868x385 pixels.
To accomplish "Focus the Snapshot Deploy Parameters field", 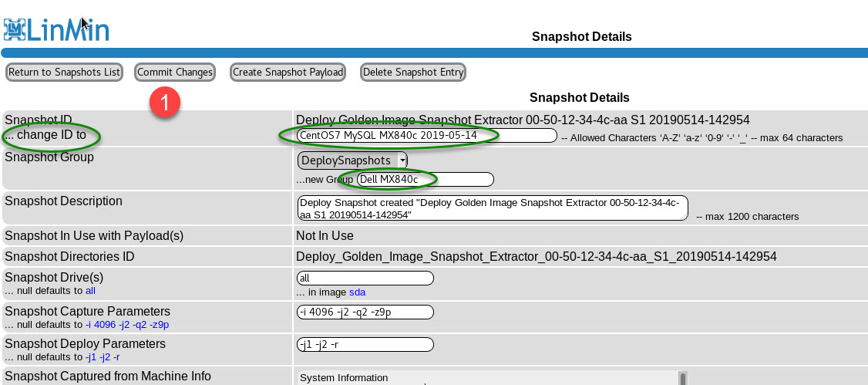I will [365, 346].
